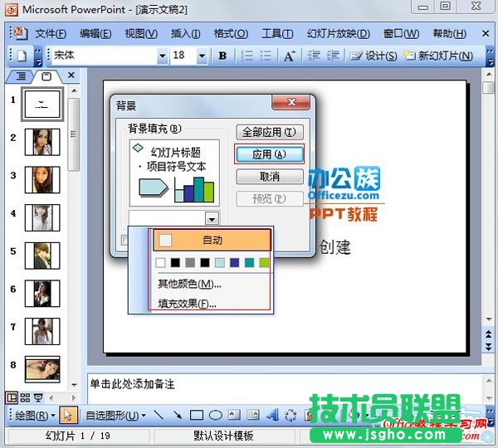The width and height of the screenshot is (498, 448).
Task: Expand toolbar options next to New icon
Action: [x=38, y=56]
